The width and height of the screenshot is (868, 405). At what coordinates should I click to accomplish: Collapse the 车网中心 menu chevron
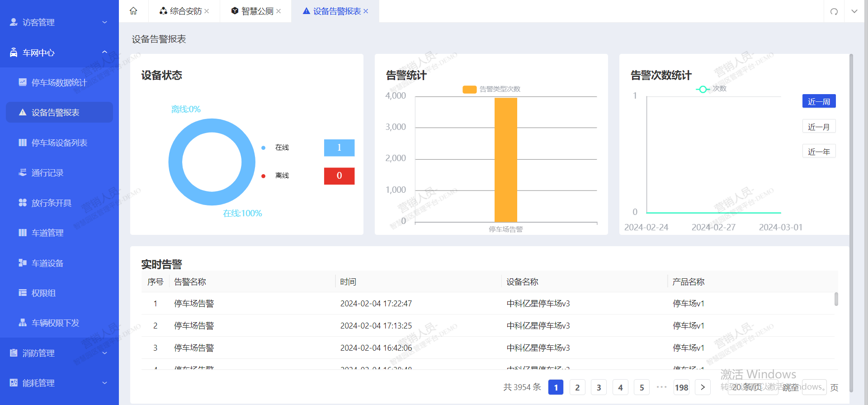click(x=104, y=52)
